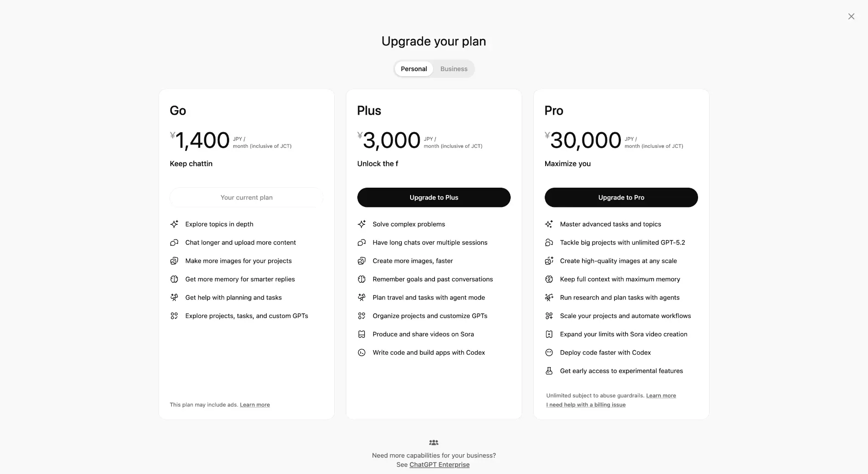Click the flask icon beside early access features
This screenshot has height=474, width=868.
[549, 371]
